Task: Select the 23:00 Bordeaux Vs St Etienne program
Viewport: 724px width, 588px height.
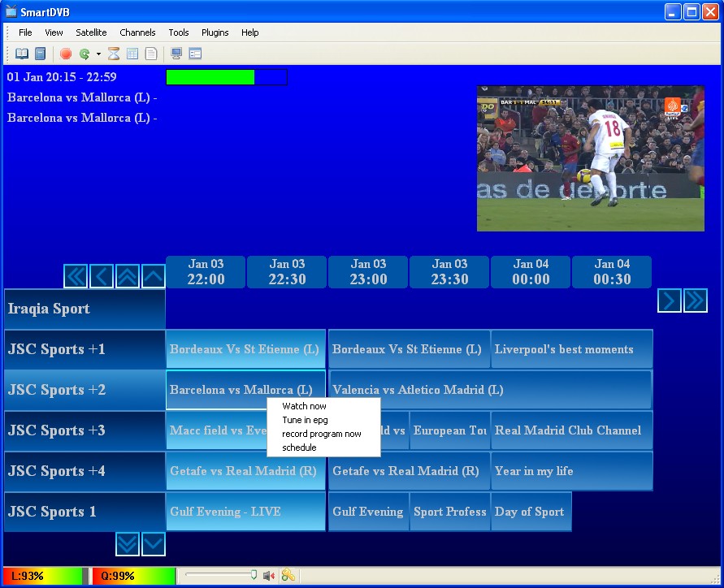Action: pos(409,349)
